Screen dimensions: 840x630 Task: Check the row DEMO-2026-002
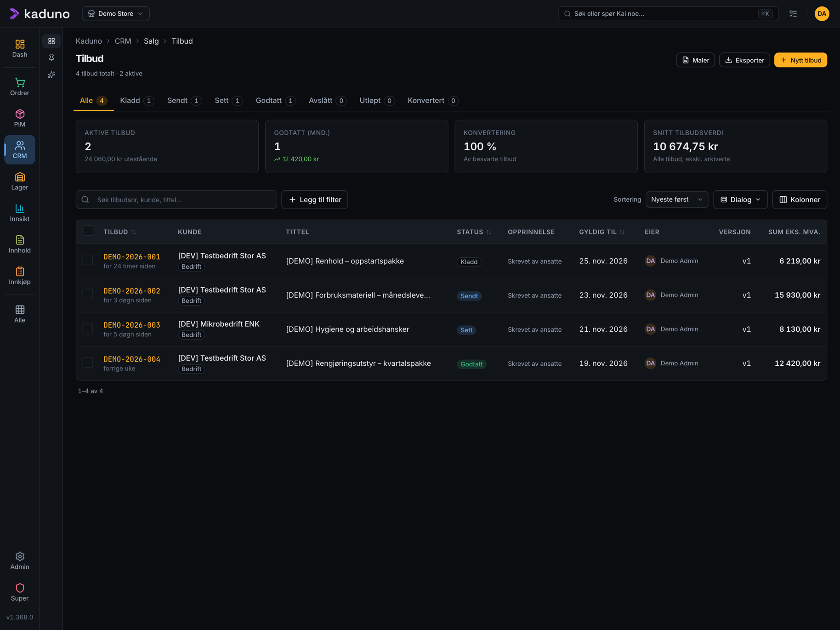click(88, 294)
